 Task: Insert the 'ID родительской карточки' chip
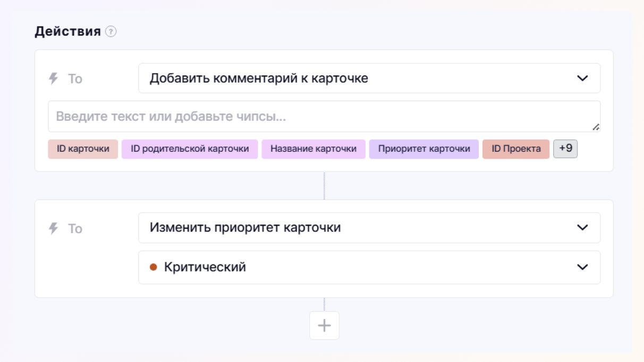click(x=190, y=149)
